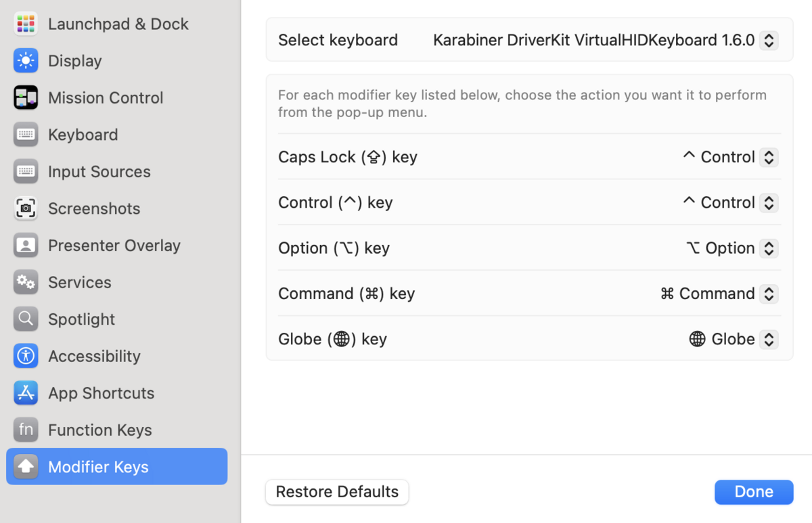This screenshot has height=523, width=812.
Task: Click the Restore Defaults button
Action: point(337,492)
